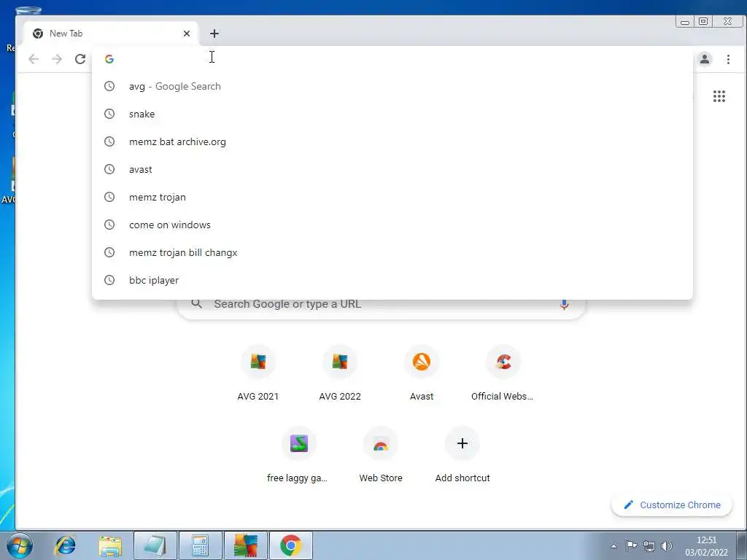
Task: Open the volume speaker tray icon
Action: [667, 545]
